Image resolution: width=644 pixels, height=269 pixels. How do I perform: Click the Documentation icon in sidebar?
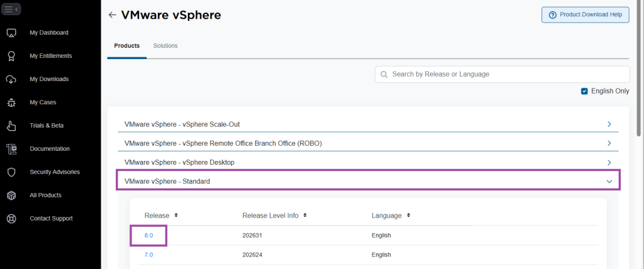11,149
